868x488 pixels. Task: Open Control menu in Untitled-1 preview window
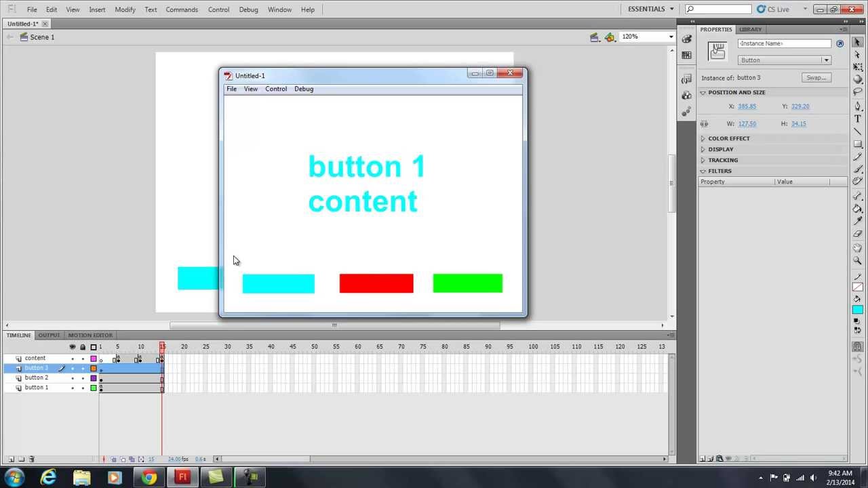click(x=276, y=89)
